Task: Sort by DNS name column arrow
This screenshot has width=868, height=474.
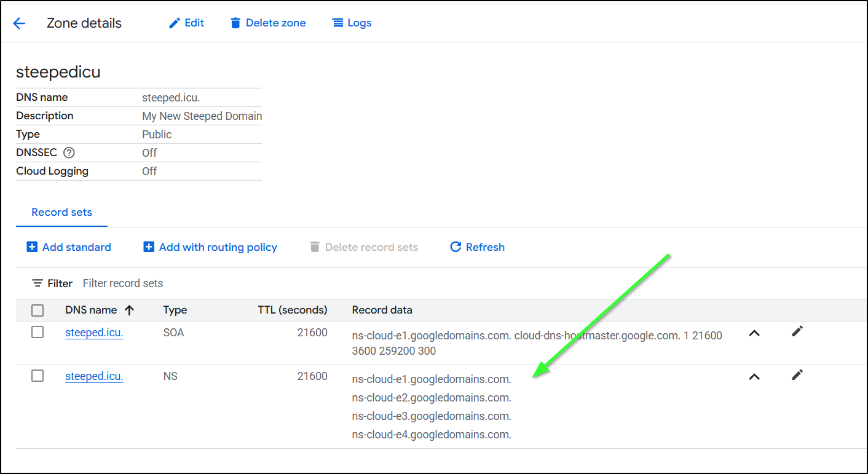Action: (x=129, y=310)
